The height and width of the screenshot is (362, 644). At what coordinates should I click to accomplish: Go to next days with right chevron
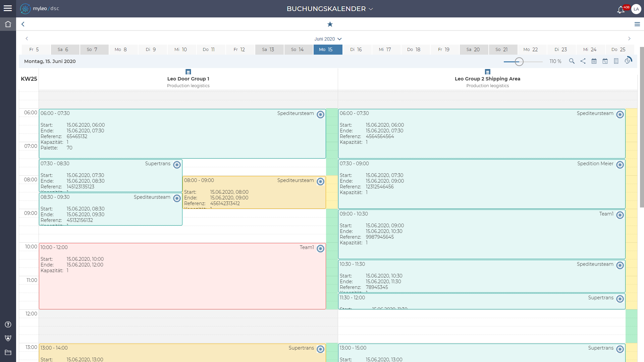point(629,39)
